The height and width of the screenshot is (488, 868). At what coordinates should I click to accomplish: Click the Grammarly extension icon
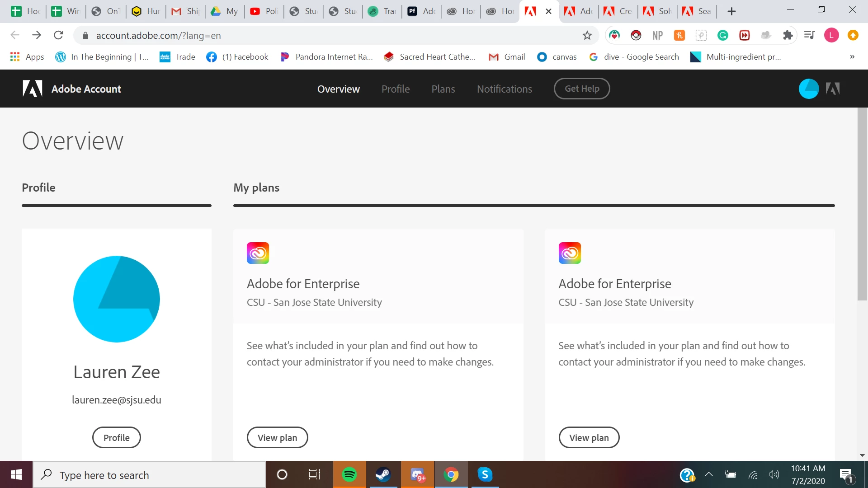pos(722,35)
